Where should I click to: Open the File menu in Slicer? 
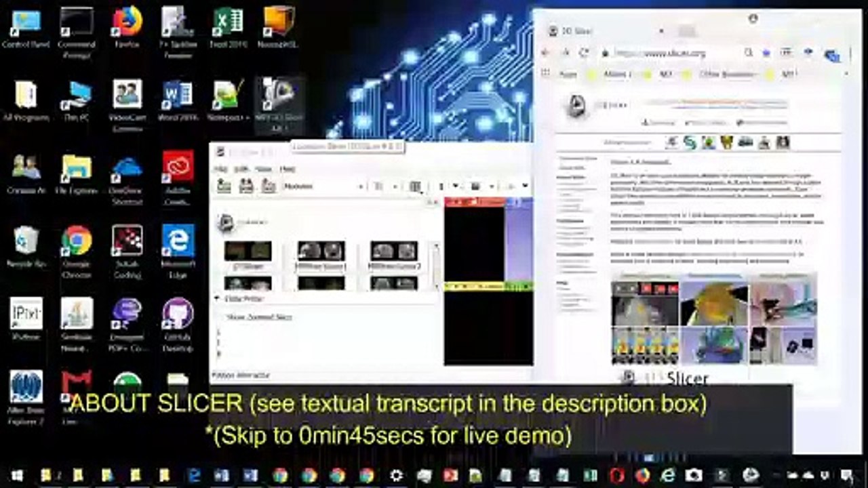[x=220, y=168]
